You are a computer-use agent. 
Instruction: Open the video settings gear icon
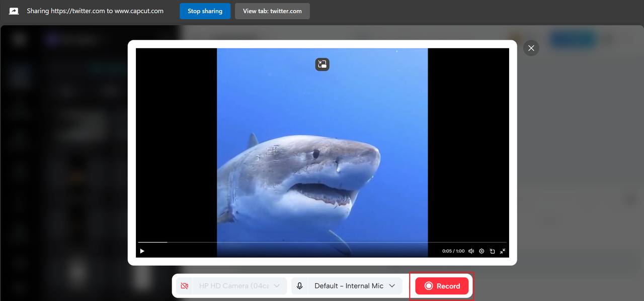[x=481, y=251]
